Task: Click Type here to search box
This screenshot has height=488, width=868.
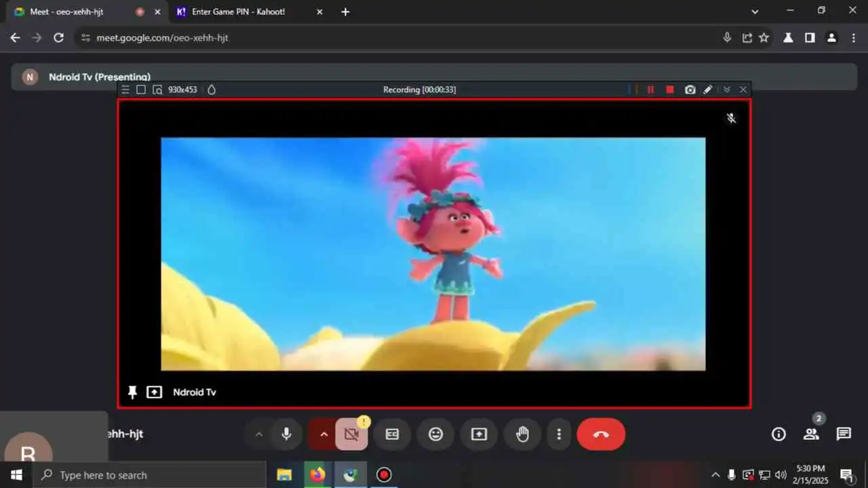Action: tap(149, 475)
